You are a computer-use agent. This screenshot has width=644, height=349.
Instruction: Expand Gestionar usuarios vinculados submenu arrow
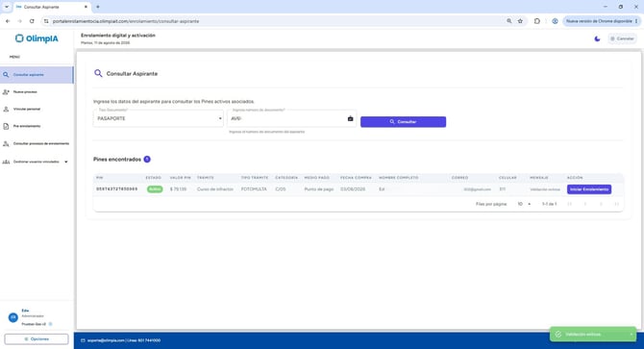click(66, 162)
